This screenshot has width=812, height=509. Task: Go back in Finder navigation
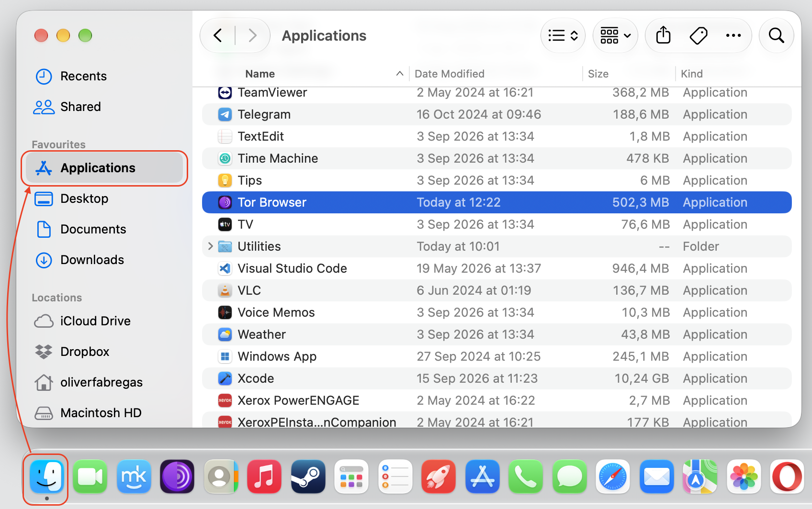[218, 35]
